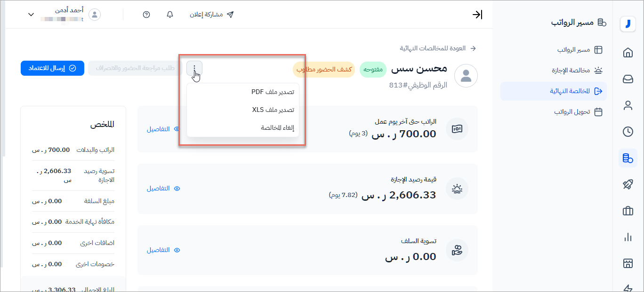This screenshot has height=292, width=644.
Task: Click the clock attendance icon
Action: 628,132
